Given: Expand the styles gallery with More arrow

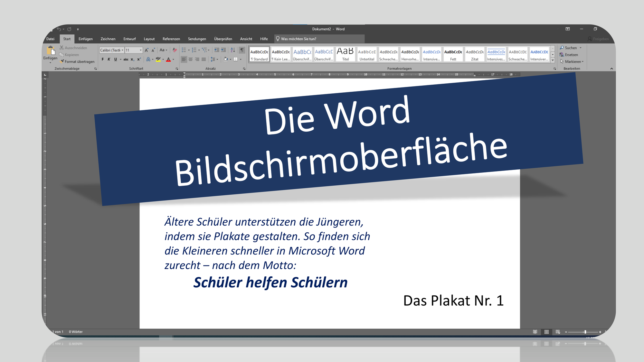Looking at the screenshot, I should click(553, 60).
